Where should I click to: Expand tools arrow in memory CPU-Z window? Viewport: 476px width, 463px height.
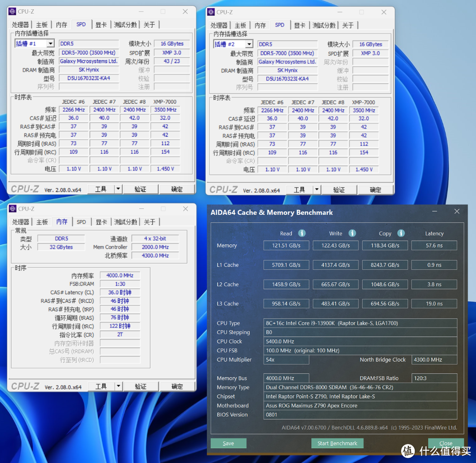(x=119, y=386)
